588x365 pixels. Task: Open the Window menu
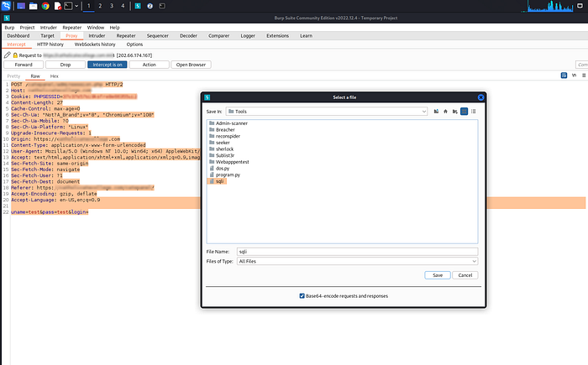[x=96, y=28]
